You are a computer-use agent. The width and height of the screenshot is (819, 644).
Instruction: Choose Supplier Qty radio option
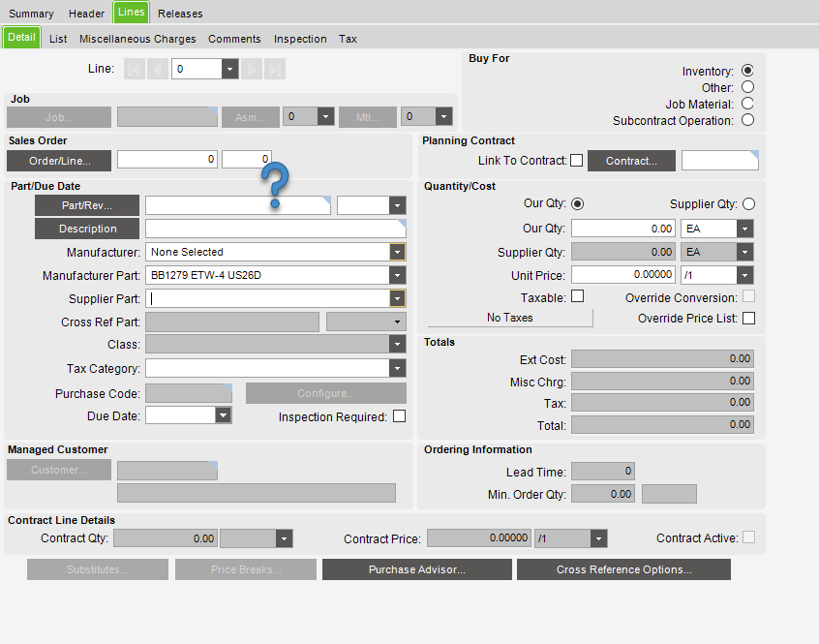click(x=748, y=203)
